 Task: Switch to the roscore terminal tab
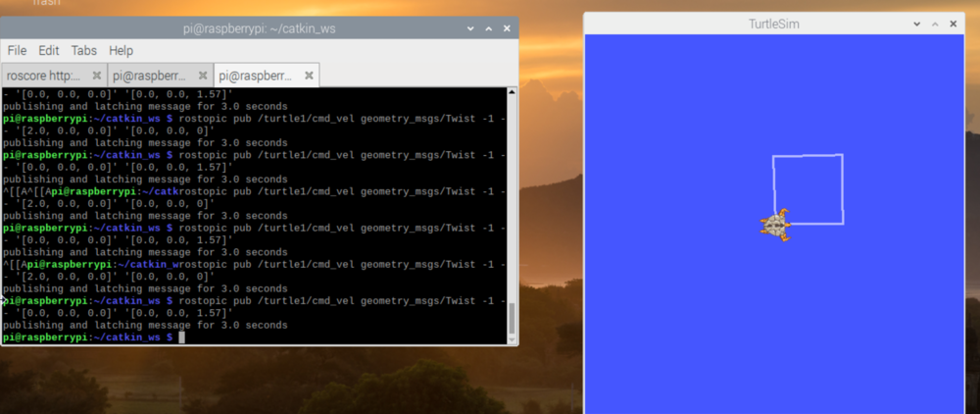pyautogui.click(x=45, y=75)
